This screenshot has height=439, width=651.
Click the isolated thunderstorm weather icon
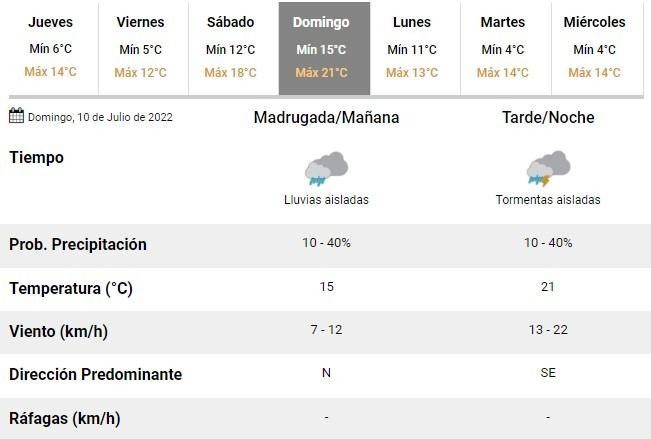[547, 168]
